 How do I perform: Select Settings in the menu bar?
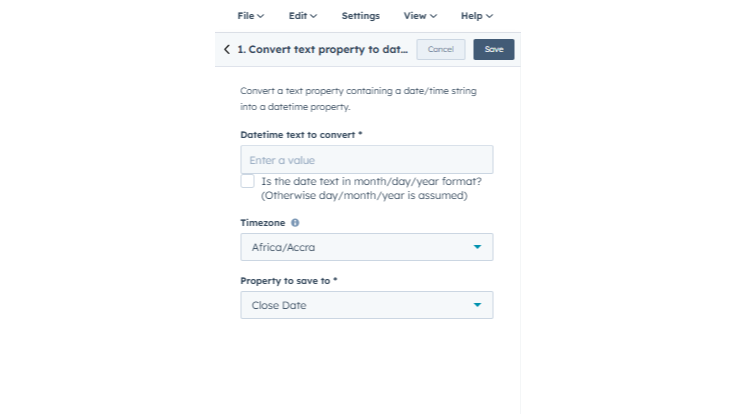[x=360, y=16]
